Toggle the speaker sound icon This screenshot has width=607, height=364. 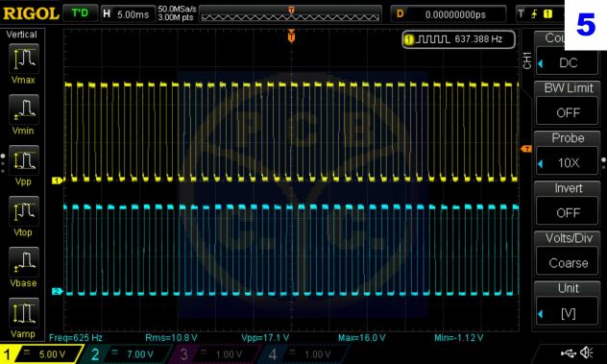tap(587, 352)
